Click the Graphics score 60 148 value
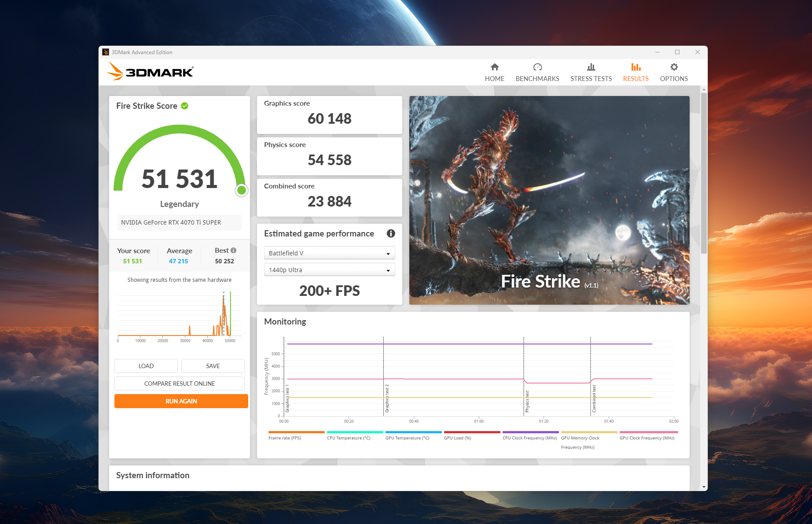The height and width of the screenshot is (524, 812). (x=329, y=118)
